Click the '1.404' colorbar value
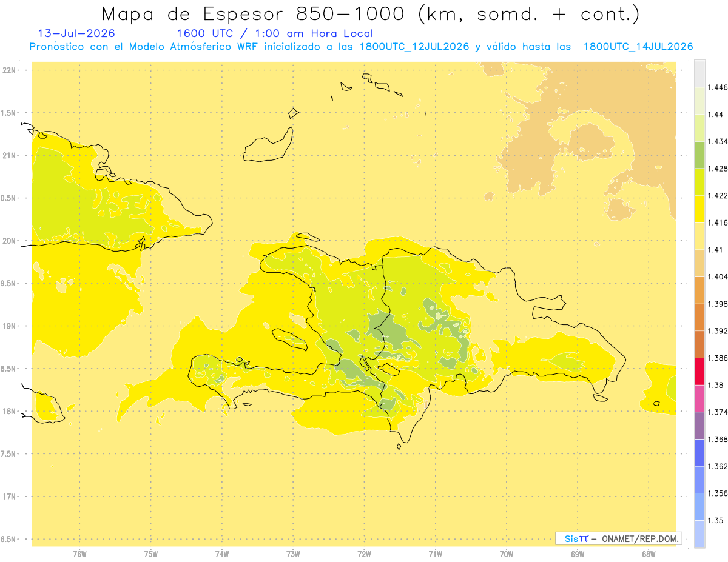The width and height of the screenshot is (728, 562). (718, 276)
